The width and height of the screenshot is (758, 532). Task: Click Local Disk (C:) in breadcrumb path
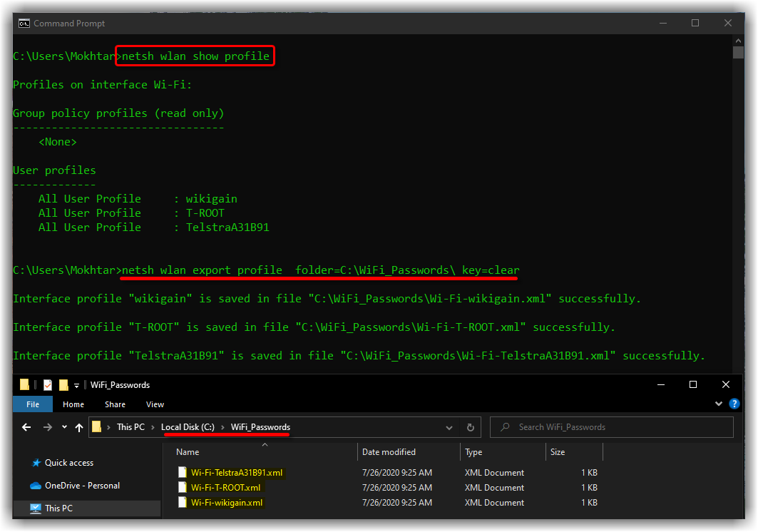(x=188, y=427)
